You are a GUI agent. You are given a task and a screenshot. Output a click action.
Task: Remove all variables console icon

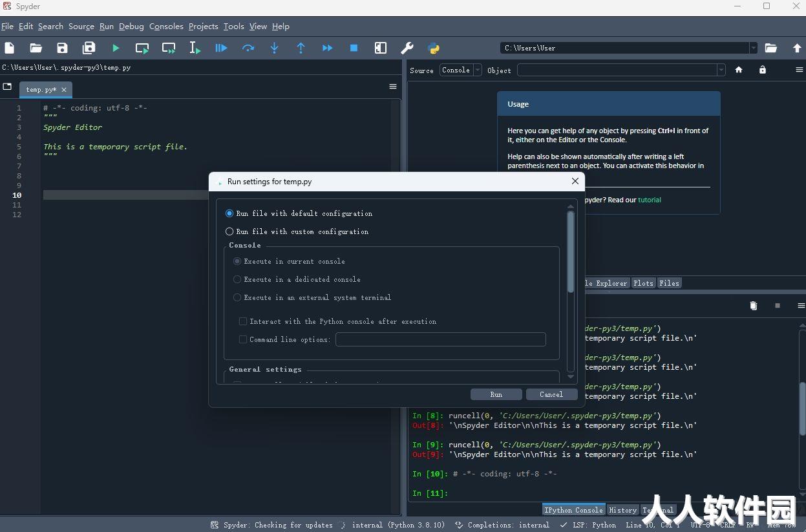click(x=753, y=306)
